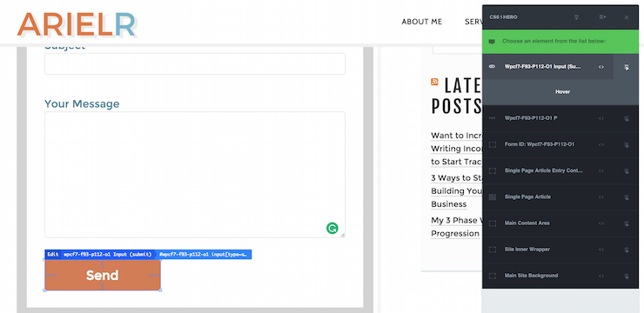The width and height of the screenshot is (644, 313).
Task: Click box icon beside Single Page Article Entry Cont...
Action: click(493, 170)
